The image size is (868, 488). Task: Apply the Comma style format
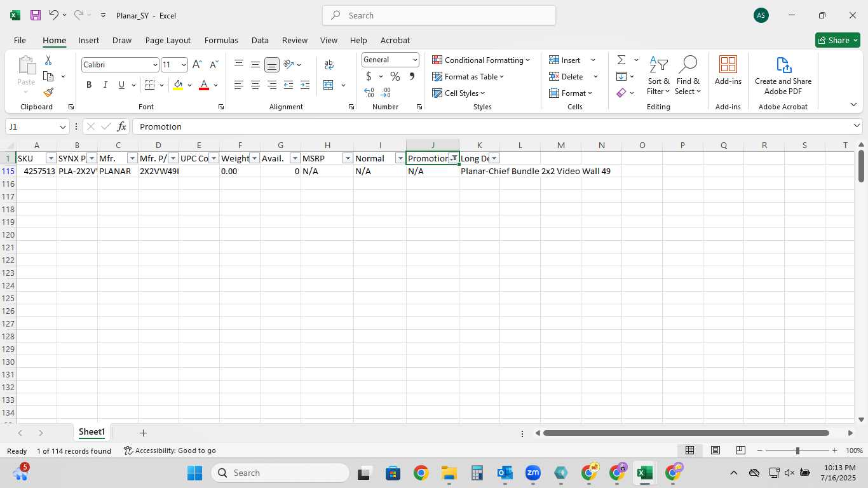(412, 76)
